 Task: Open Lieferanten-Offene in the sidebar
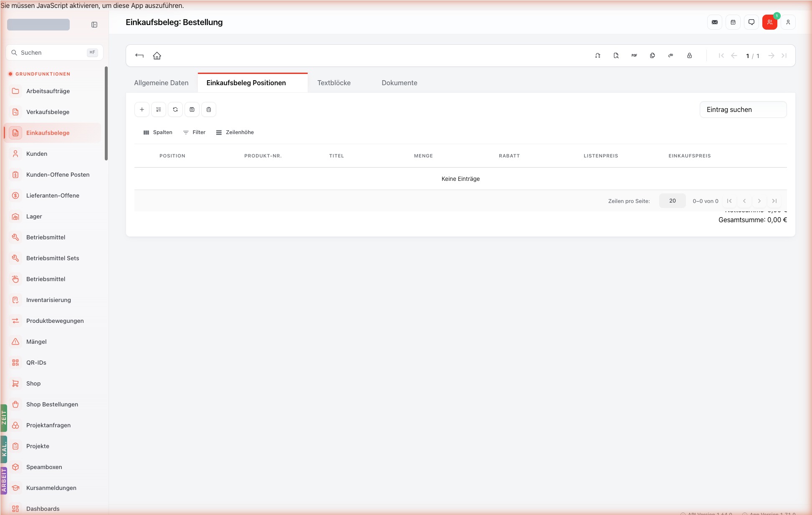[53, 195]
